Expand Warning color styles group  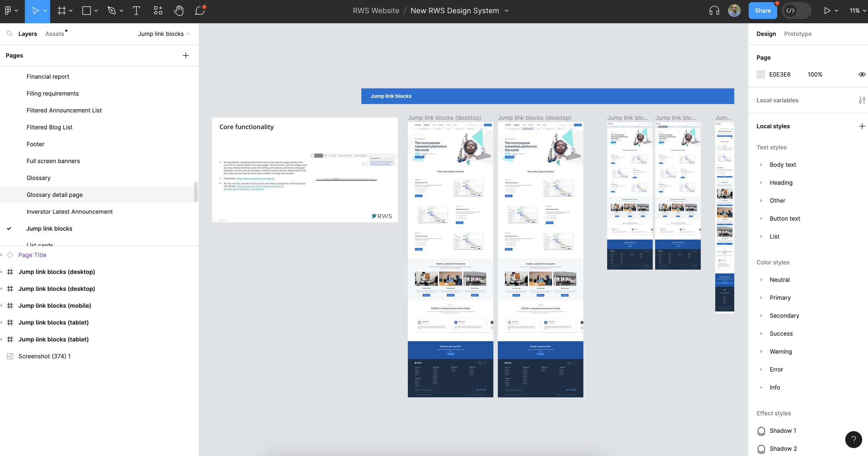coord(761,352)
